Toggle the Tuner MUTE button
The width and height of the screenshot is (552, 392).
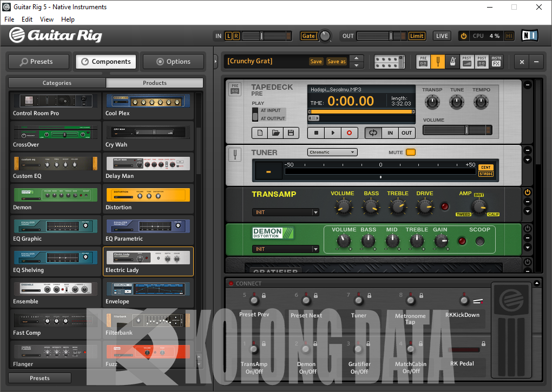click(x=410, y=152)
